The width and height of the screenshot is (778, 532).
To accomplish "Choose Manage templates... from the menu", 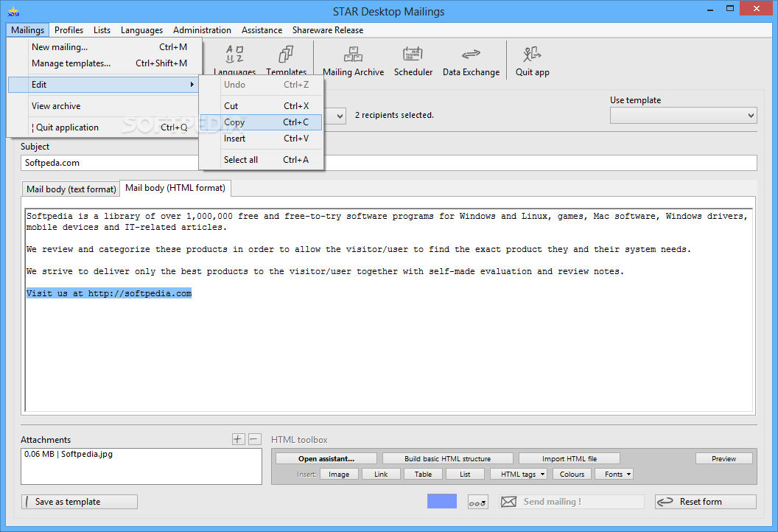I will 105,63.
